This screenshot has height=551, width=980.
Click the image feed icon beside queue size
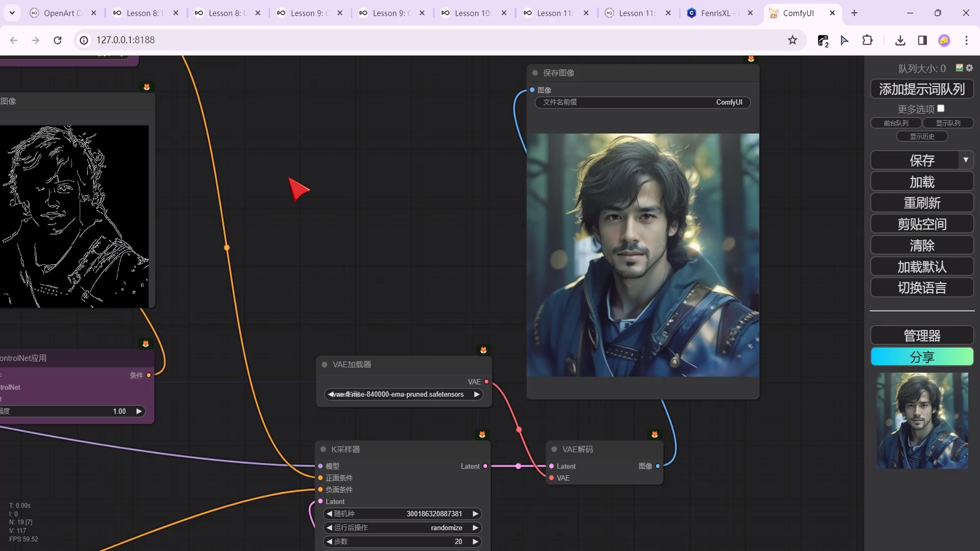(x=960, y=67)
